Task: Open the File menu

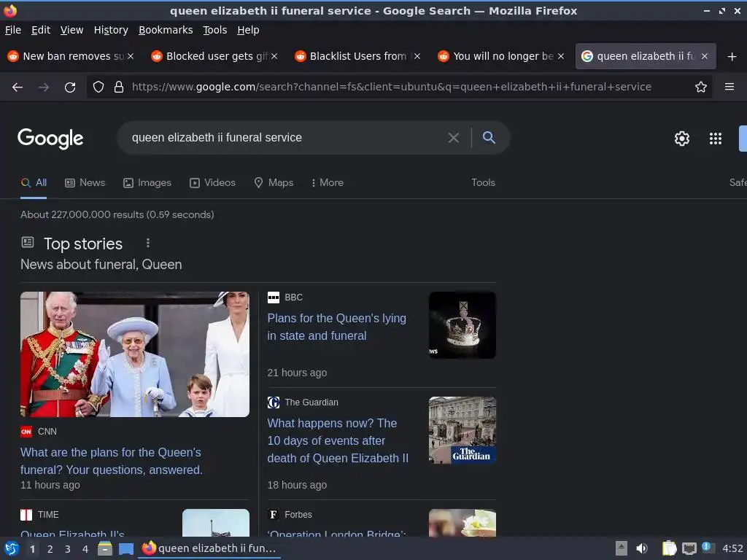Action: point(13,30)
